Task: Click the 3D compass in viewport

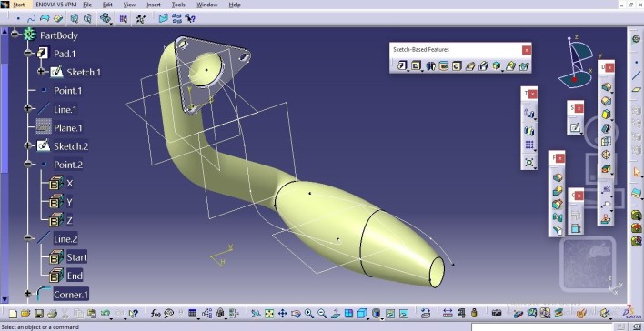Action: (577, 63)
